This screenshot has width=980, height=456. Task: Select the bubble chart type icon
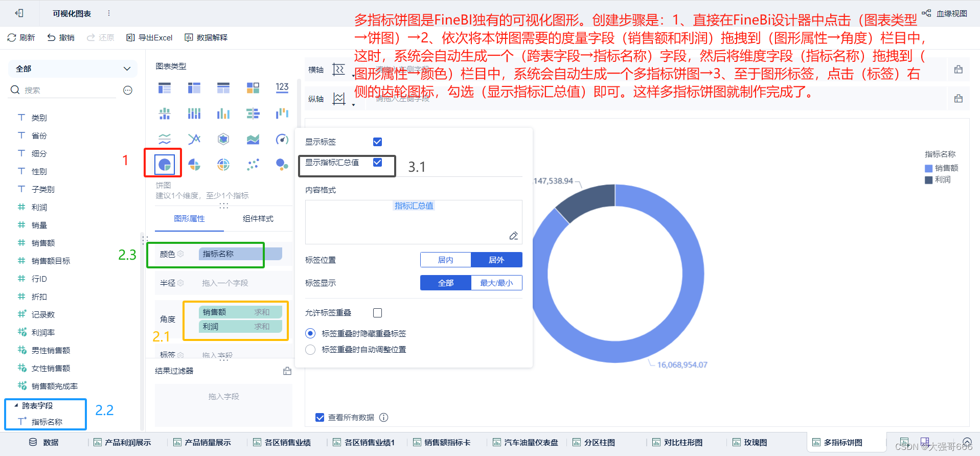(x=282, y=164)
